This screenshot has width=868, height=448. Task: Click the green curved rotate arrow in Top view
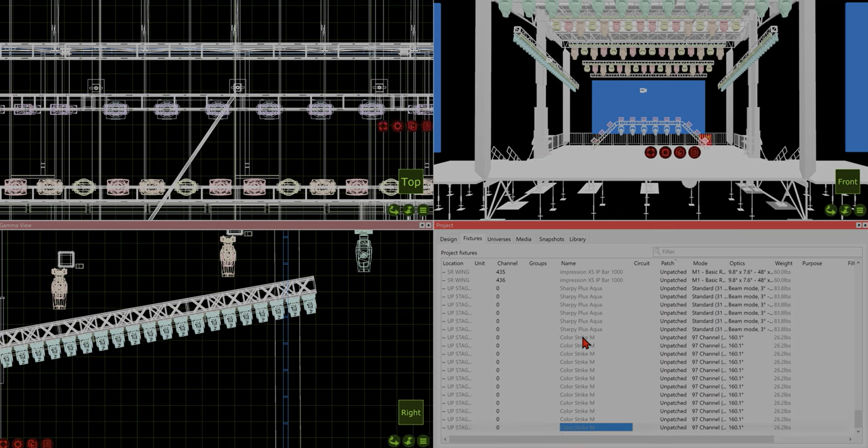(x=394, y=210)
